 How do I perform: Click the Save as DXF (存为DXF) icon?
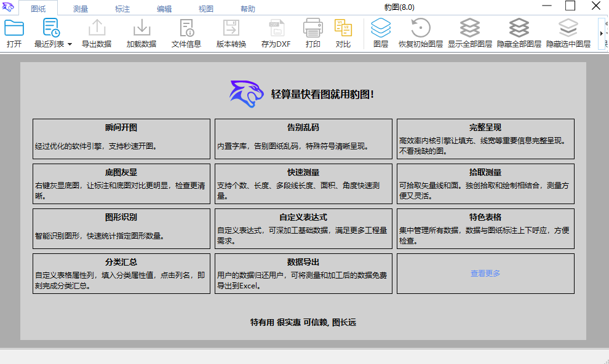pyautogui.click(x=276, y=28)
